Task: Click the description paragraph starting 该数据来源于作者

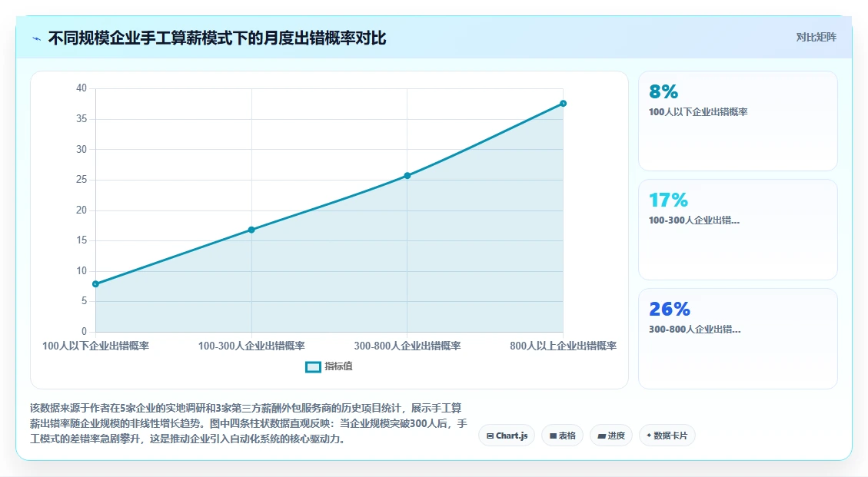Action: pos(248,423)
